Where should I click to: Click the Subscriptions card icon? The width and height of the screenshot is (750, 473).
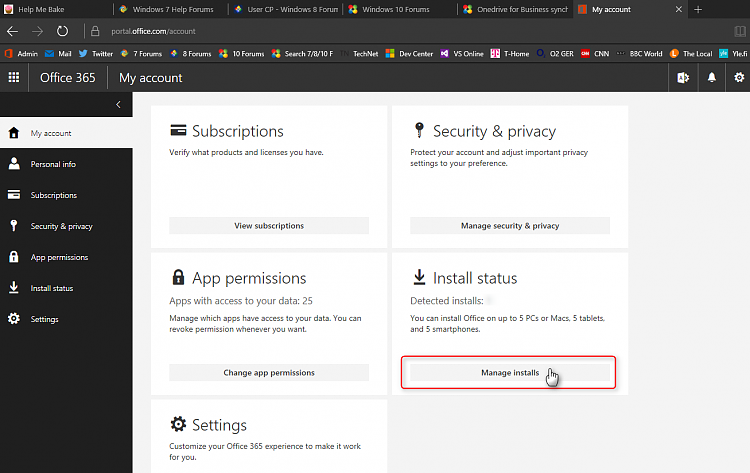(178, 130)
